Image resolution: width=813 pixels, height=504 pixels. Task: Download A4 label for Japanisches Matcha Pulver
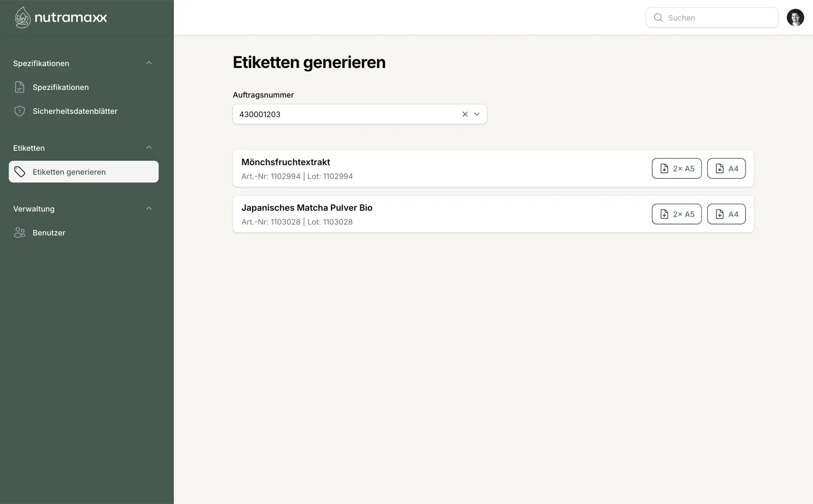[726, 214]
